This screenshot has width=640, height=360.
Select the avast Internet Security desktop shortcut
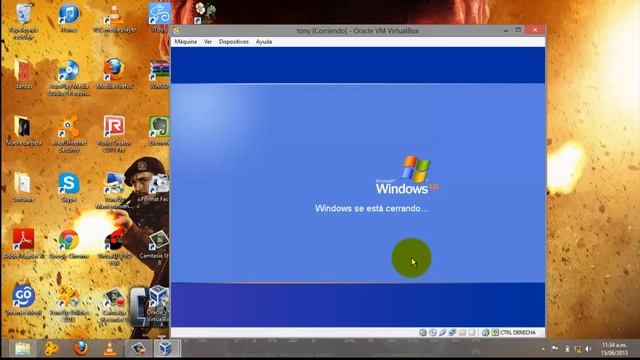pyautogui.click(x=69, y=134)
